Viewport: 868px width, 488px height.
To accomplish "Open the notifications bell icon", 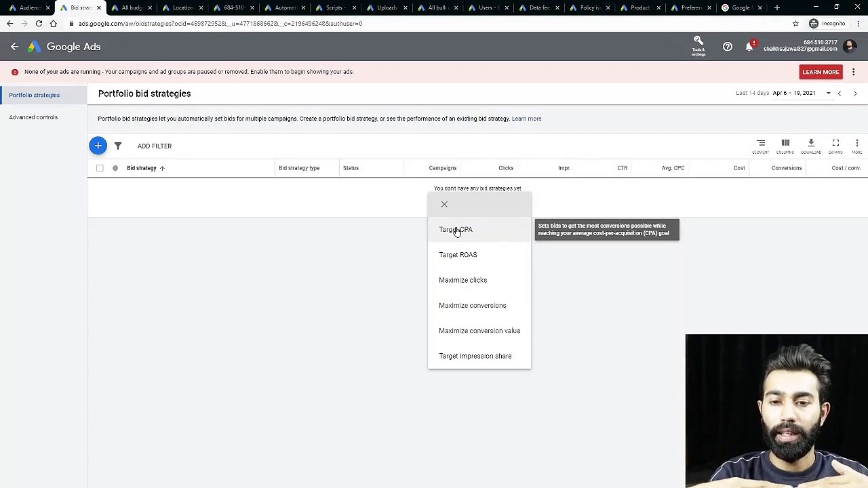I will tap(749, 46).
